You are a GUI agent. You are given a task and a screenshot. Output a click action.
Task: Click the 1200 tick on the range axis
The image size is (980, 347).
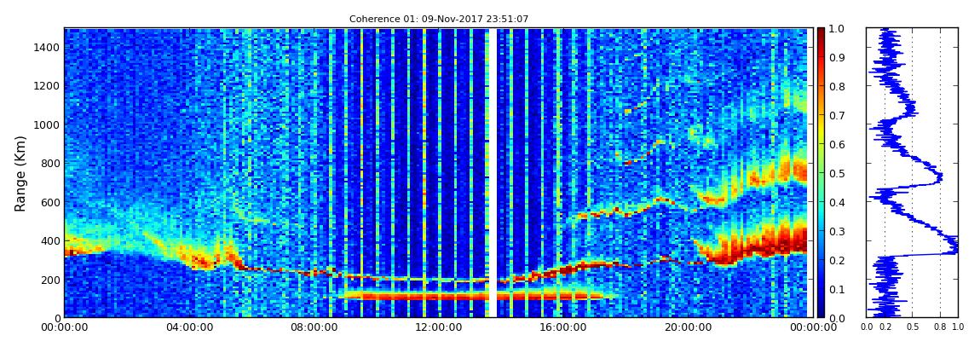click(47, 85)
